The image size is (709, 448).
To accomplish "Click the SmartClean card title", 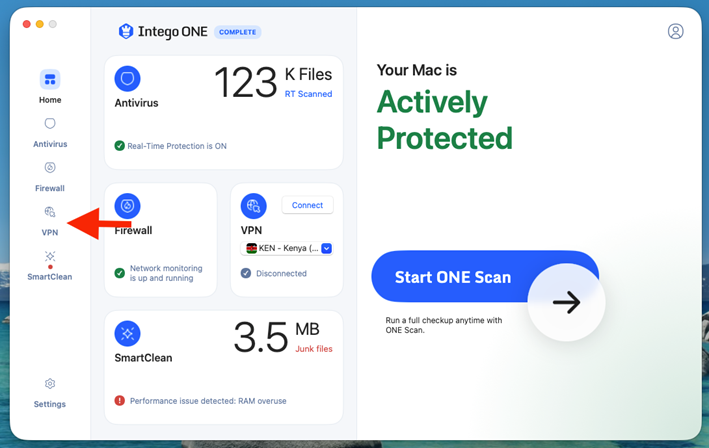I will point(143,358).
